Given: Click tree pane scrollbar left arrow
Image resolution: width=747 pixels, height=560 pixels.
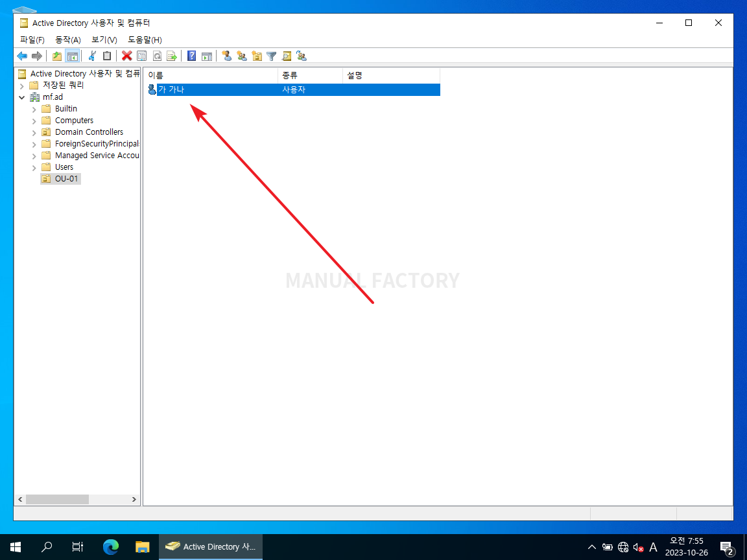Looking at the screenshot, I should click(20, 500).
